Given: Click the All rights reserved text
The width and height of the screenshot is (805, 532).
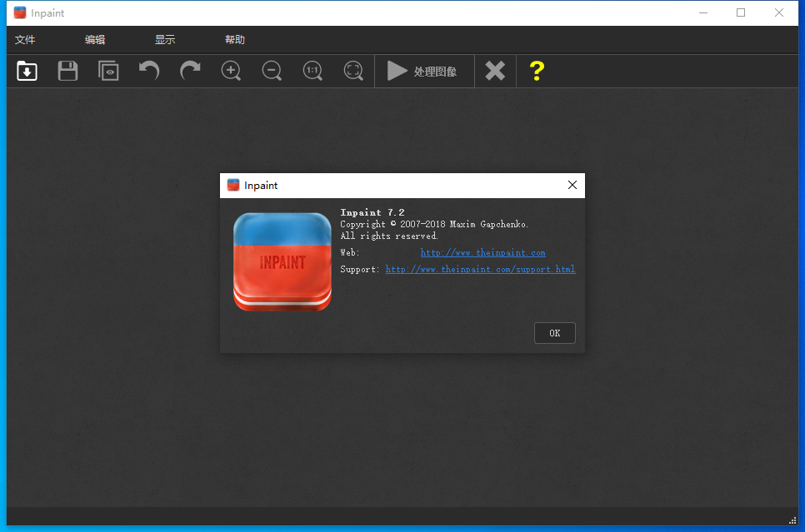Looking at the screenshot, I should (x=389, y=236).
